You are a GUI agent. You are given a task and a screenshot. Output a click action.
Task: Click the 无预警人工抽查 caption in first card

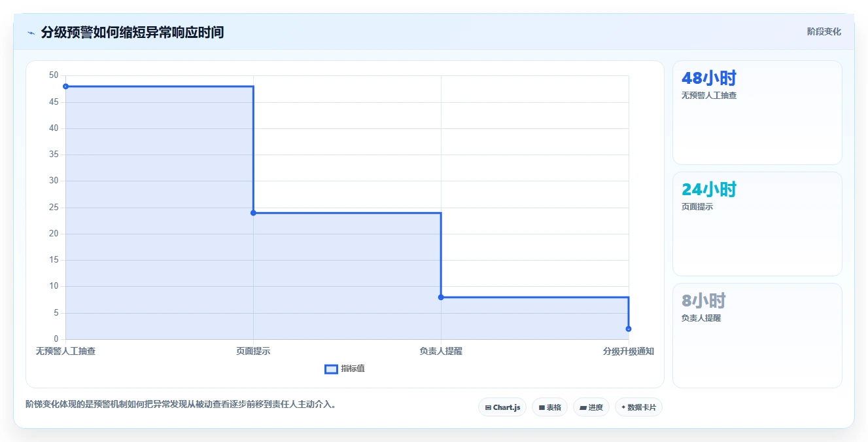tap(709, 96)
